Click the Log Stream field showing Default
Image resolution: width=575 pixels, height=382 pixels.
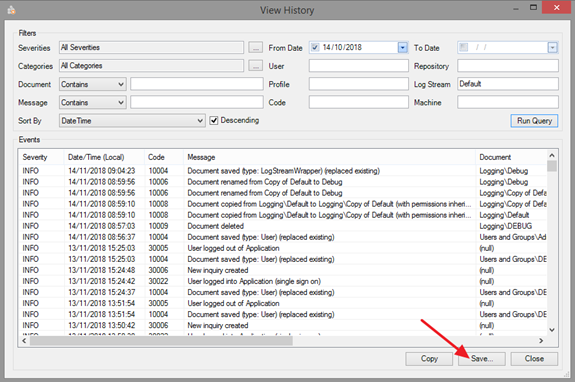[508, 84]
